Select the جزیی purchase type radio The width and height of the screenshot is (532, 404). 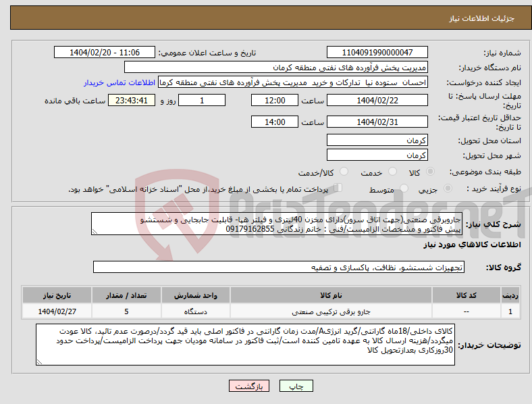448,188
